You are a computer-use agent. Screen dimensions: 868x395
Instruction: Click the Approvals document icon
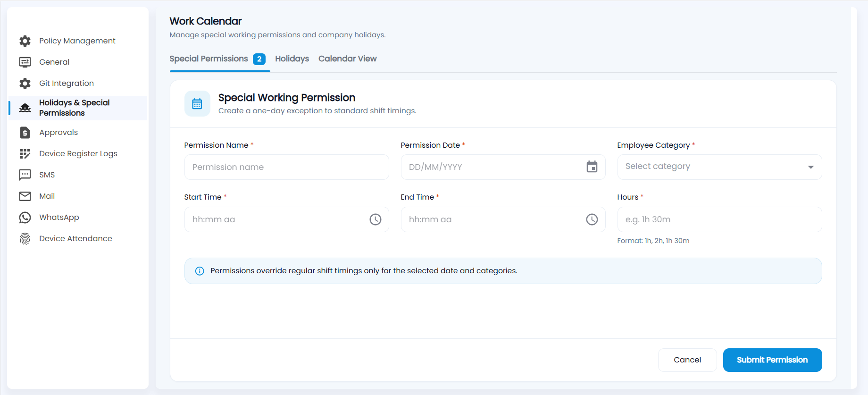point(25,133)
